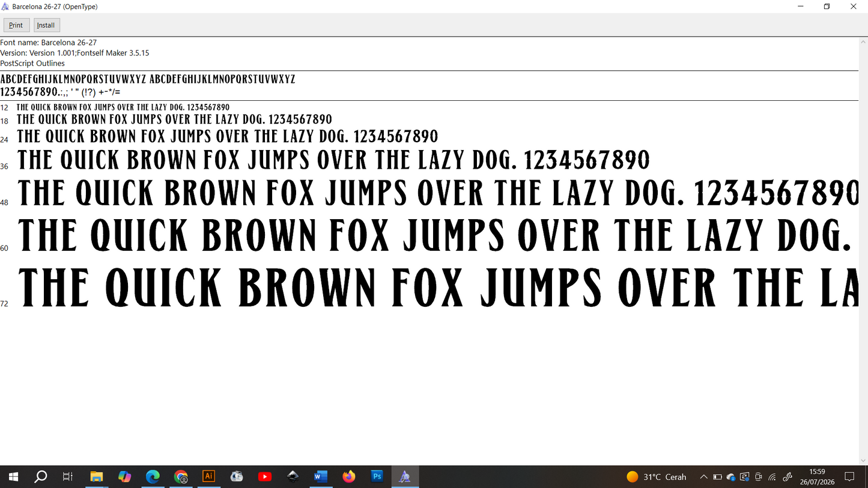
Task: Click the 12 point sample sentence
Action: [123, 107]
